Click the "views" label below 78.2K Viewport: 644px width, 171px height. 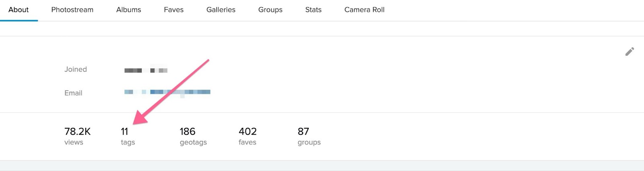pos(74,142)
